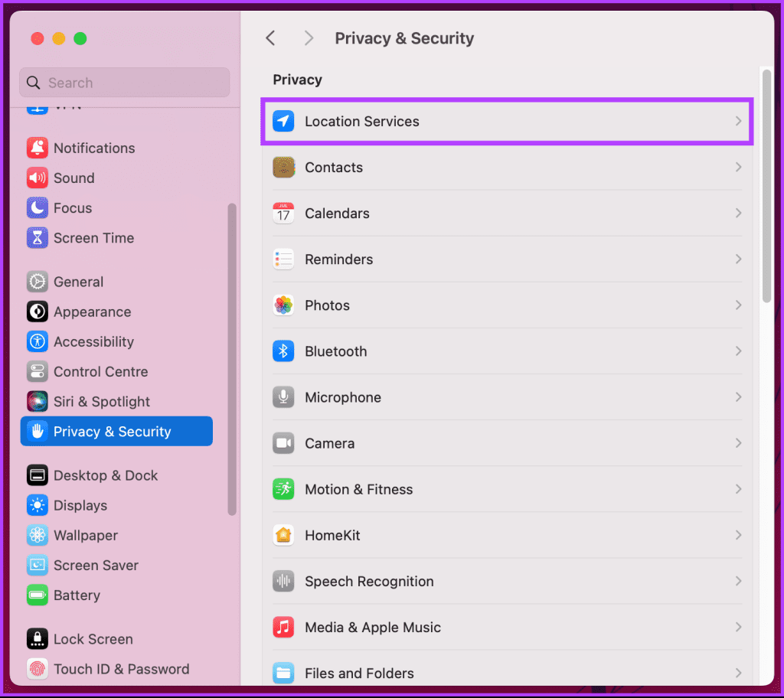Image resolution: width=784 pixels, height=698 pixels.
Task: Click inside the Search field
Action: click(124, 82)
